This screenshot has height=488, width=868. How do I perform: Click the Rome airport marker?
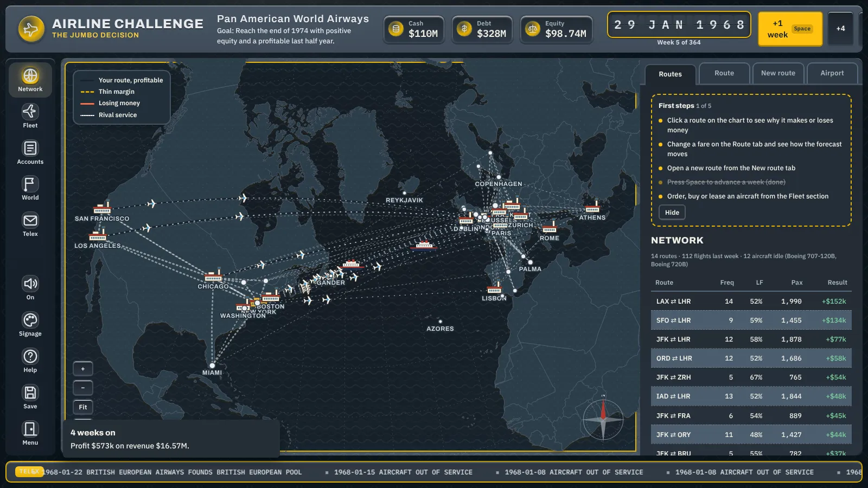[550, 227]
